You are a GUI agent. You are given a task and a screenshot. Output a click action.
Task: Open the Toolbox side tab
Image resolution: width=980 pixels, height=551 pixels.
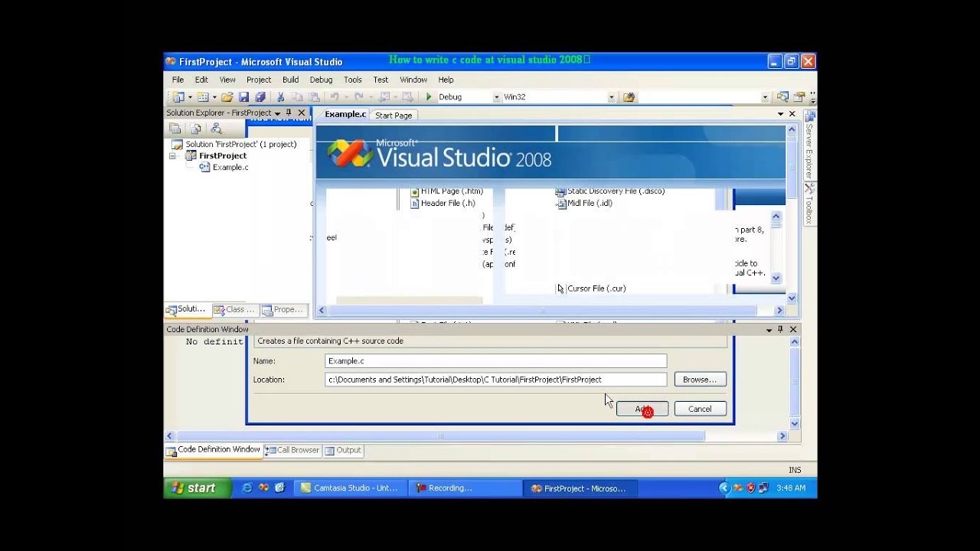tap(809, 204)
